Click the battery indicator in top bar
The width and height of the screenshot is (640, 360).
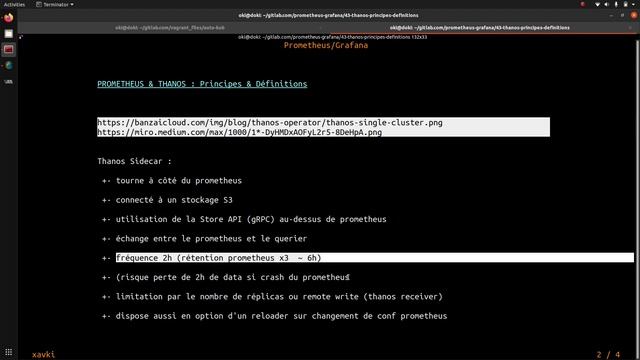(625, 4)
